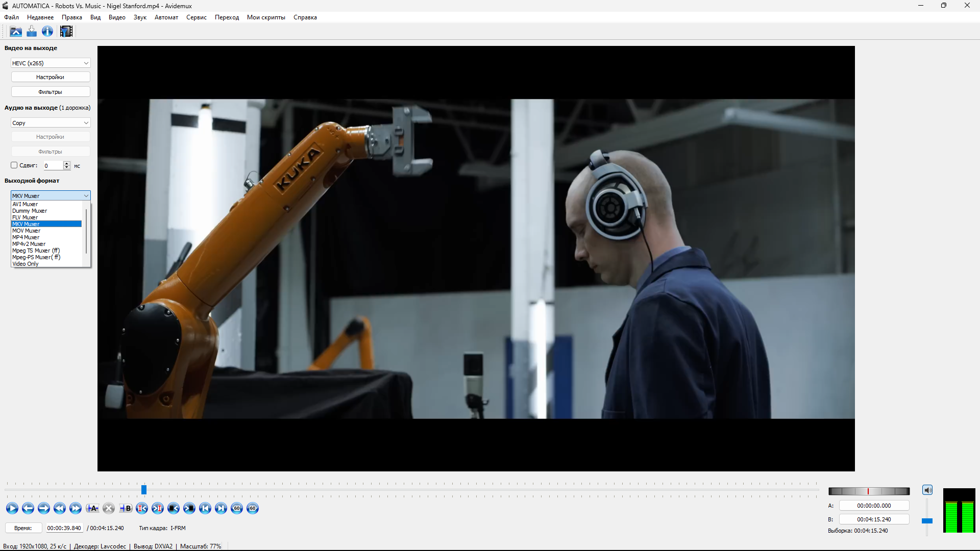The image size is (980, 551).
Task: Select highlighted MKV Muxer list item
Action: [x=46, y=224]
